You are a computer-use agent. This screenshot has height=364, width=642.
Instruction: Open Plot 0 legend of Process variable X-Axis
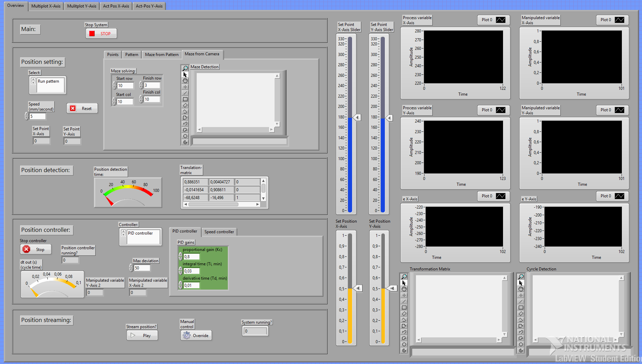[x=493, y=20]
